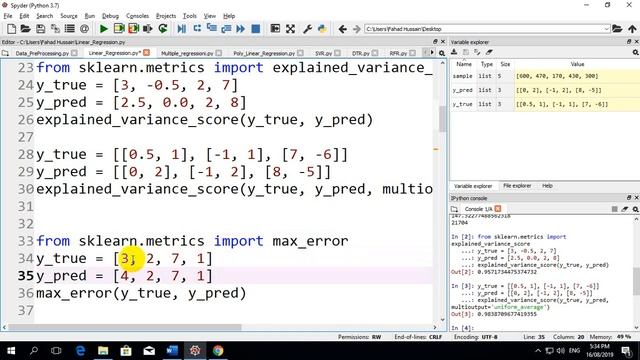Click the debugger step-over current line icon
Image resolution: width=640 pixels, height=360 pixels.
click(197, 29)
